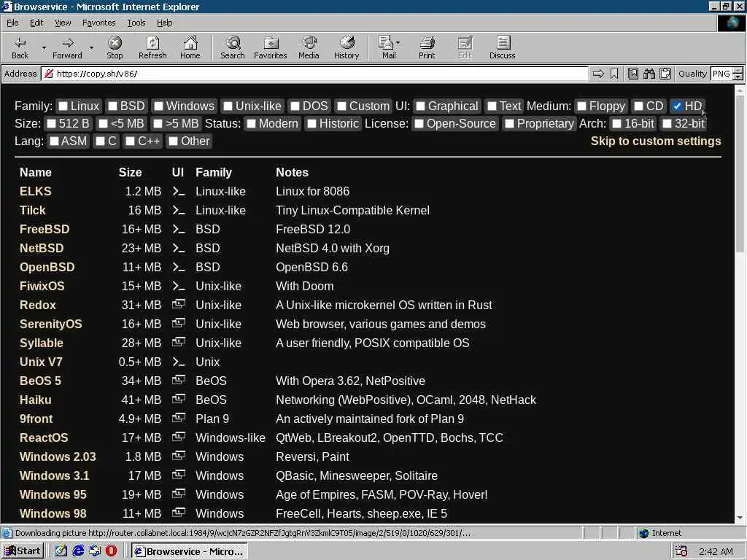Click the notepad quick launch icon
The height and width of the screenshot is (560, 747).
pos(61,551)
